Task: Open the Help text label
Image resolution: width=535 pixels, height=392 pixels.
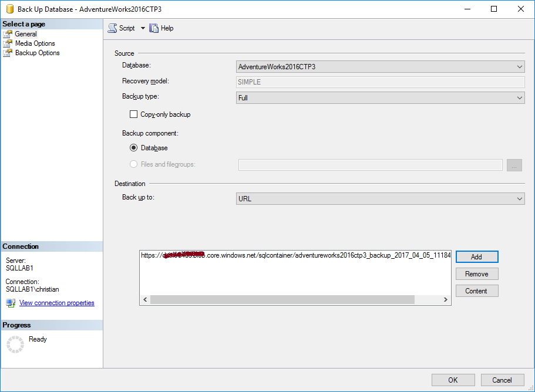Action: 167,28
